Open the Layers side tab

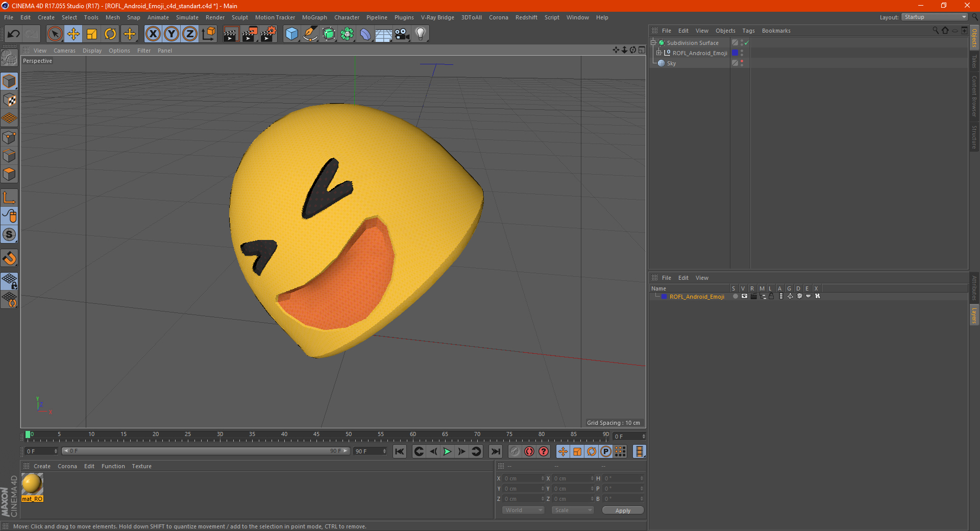point(974,316)
